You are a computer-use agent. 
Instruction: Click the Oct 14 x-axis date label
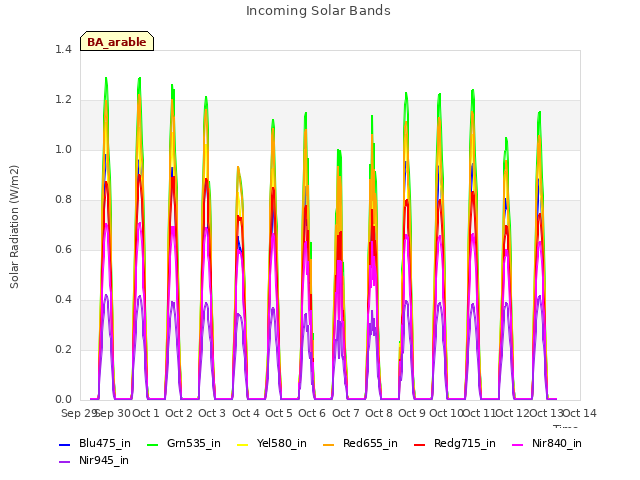pyautogui.click(x=580, y=413)
